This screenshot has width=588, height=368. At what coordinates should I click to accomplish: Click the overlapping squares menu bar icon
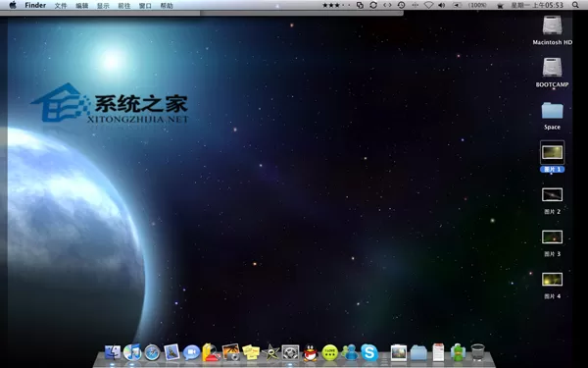click(360, 5)
